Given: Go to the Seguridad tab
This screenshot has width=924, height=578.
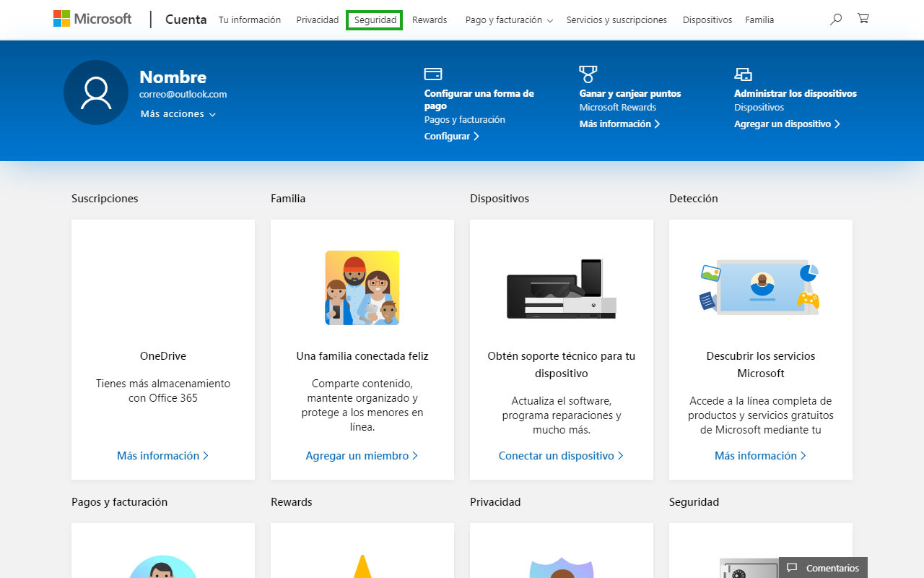Looking at the screenshot, I should pyautogui.click(x=375, y=20).
